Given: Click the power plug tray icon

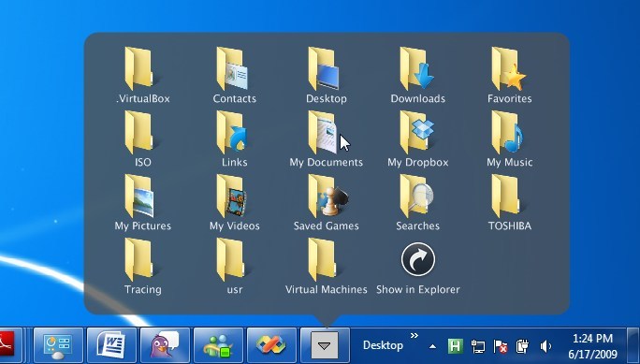Looking at the screenshot, I should [x=522, y=346].
